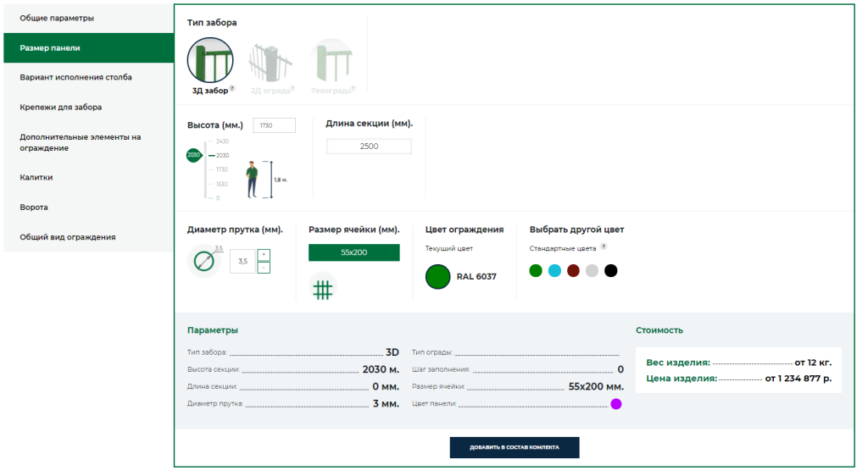Viewport: 868px width, 476px height.
Task: Pick the black standard color swatch
Action: coord(610,271)
